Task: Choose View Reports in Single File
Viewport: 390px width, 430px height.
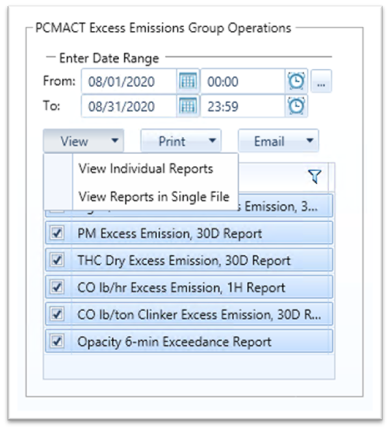Action: click(x=154, y=197)
